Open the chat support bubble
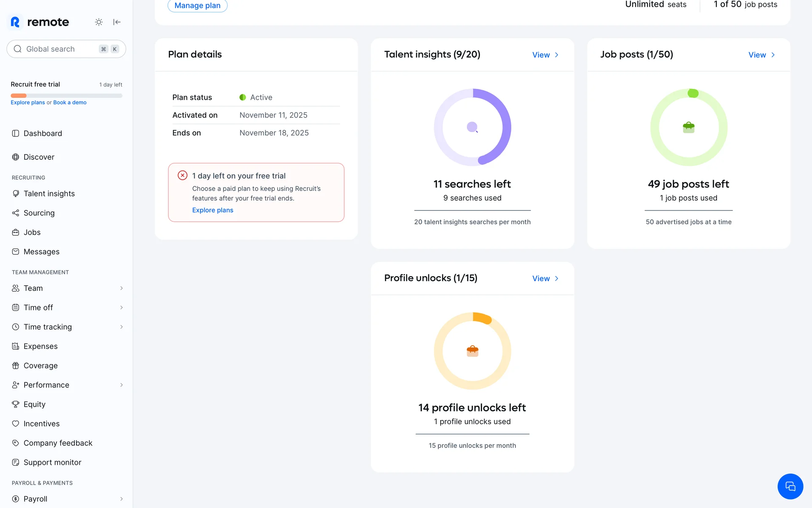812x508 pixels. 790,486
